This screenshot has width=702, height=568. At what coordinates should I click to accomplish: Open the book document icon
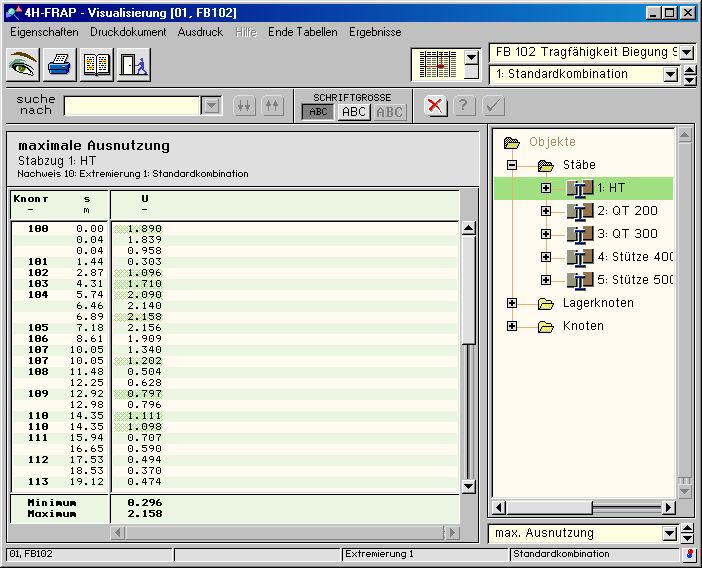97,65
